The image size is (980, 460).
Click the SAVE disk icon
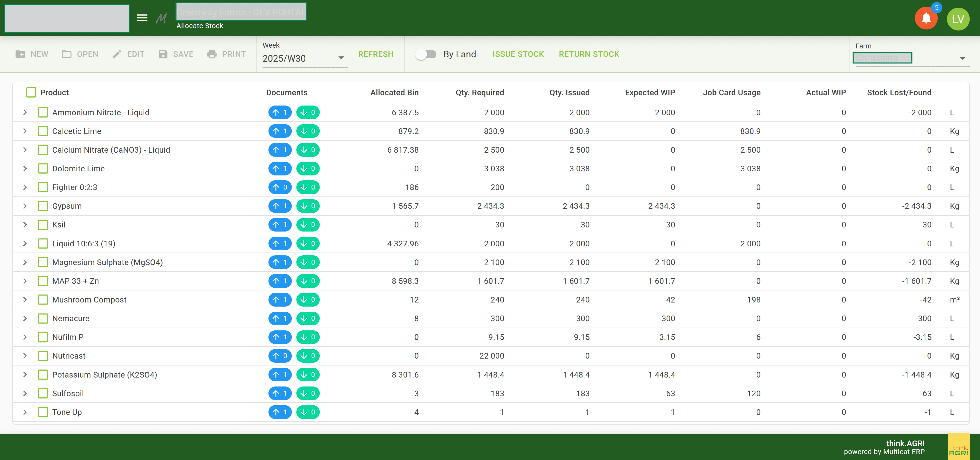[x=163, y=54]
